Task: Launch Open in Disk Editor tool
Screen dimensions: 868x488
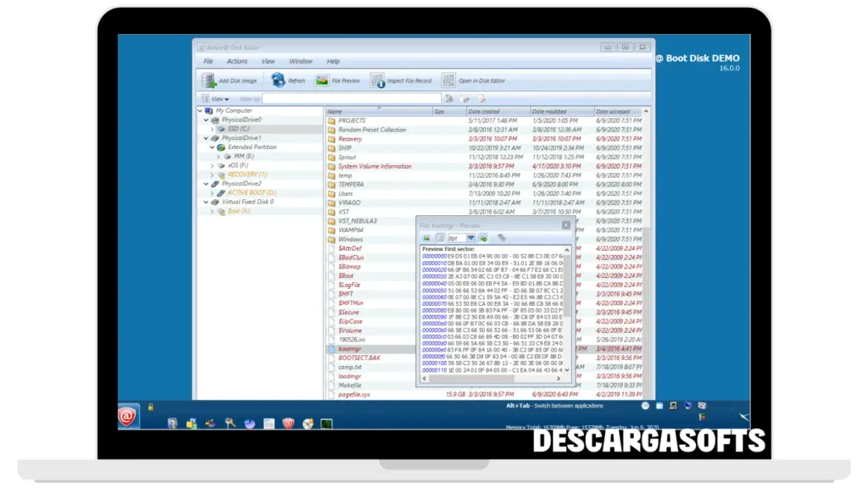Action: [448, 80]
